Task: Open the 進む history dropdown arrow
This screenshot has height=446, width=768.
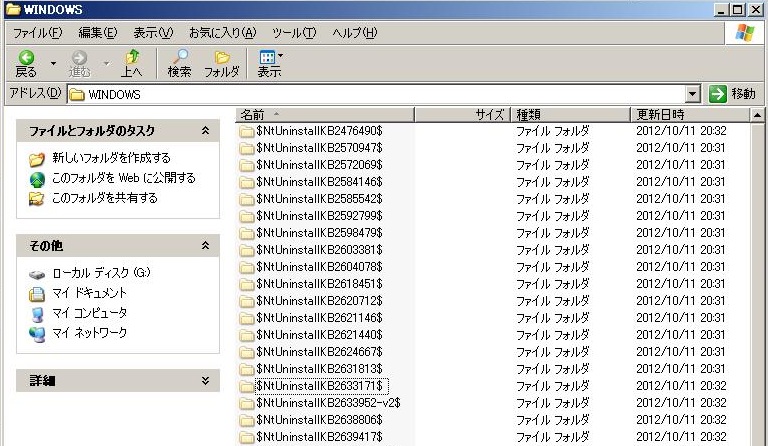Action: 106,64
